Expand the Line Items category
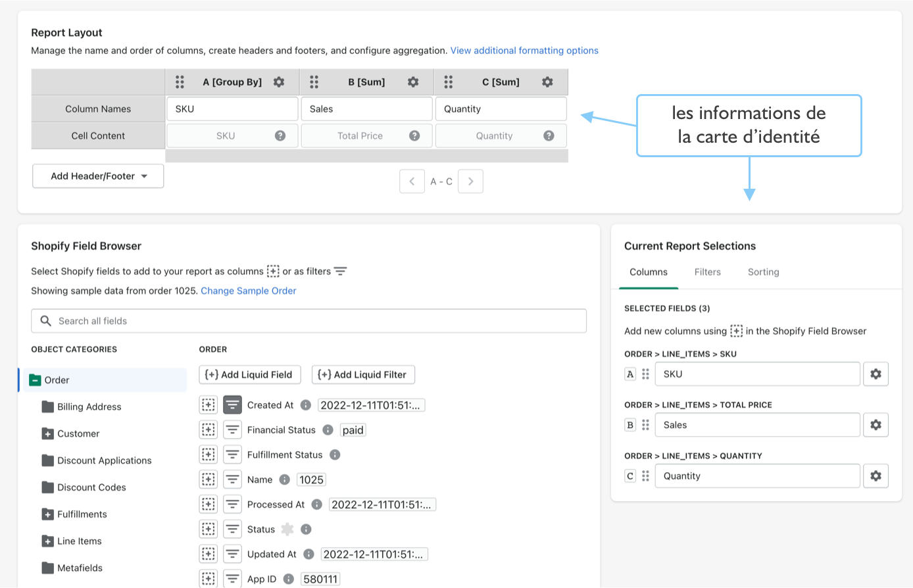 click(48, 541)
